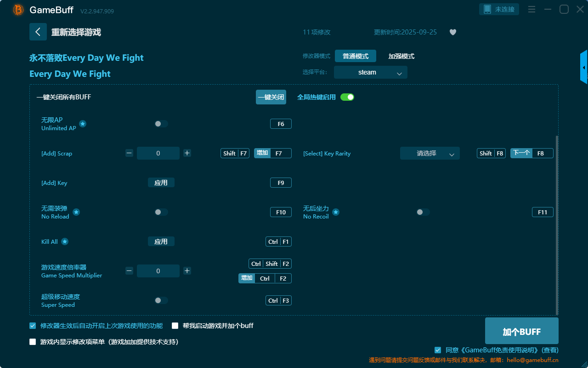The image size is (588, 368).
Task: Check in-game modifier menu display checkbox
Action: (33, 342)
